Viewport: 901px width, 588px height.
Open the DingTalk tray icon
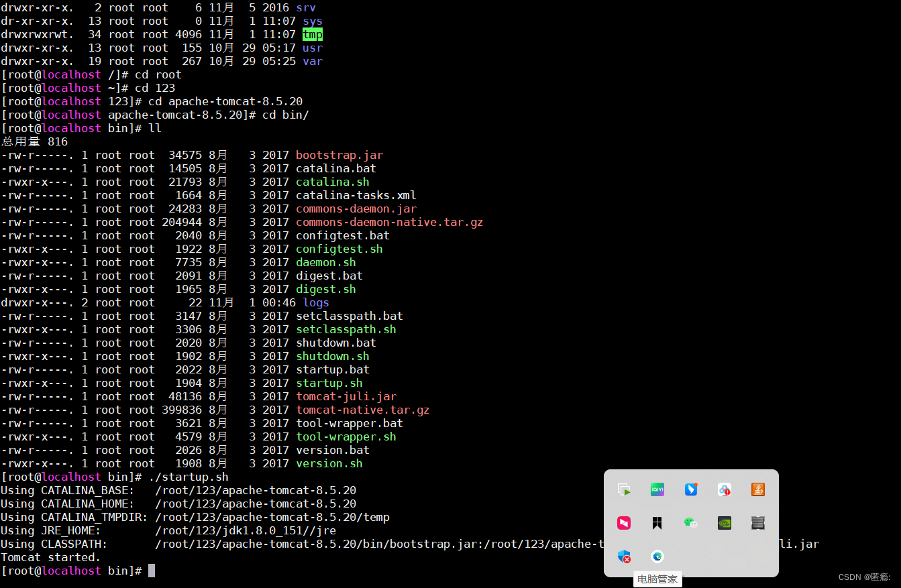click(x=691, y=489)
